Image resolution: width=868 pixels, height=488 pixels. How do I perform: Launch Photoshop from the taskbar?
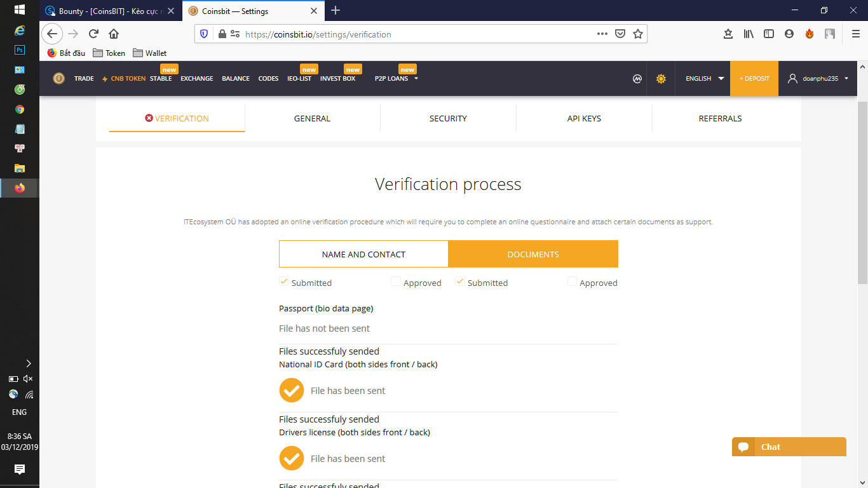(x=20, y=50)
